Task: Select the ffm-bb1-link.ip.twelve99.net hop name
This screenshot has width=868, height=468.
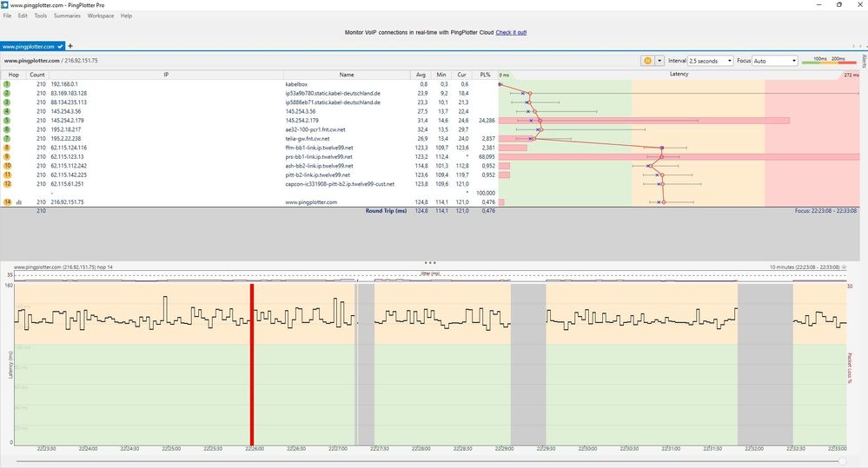Action: (319, 148)
